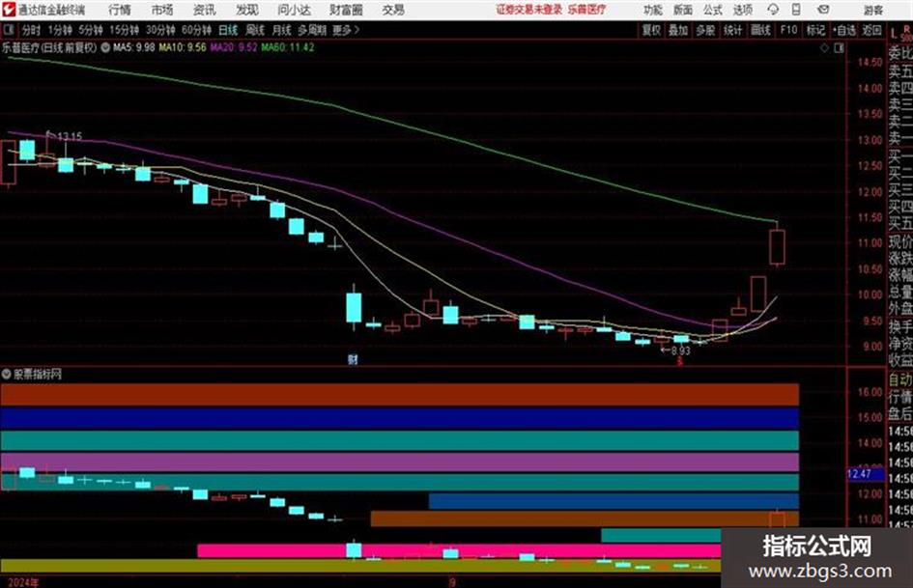Viewport: 913px width, 588px height.
Task: Expand the 更多 more periods chevron
Action: pyautogui.click(x=346, y=30)
